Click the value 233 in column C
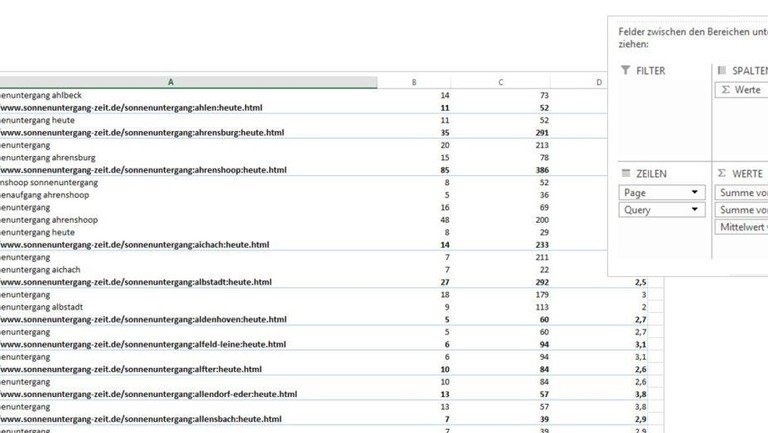The width and height of the screenshot is (768, 433). (542, 244)
